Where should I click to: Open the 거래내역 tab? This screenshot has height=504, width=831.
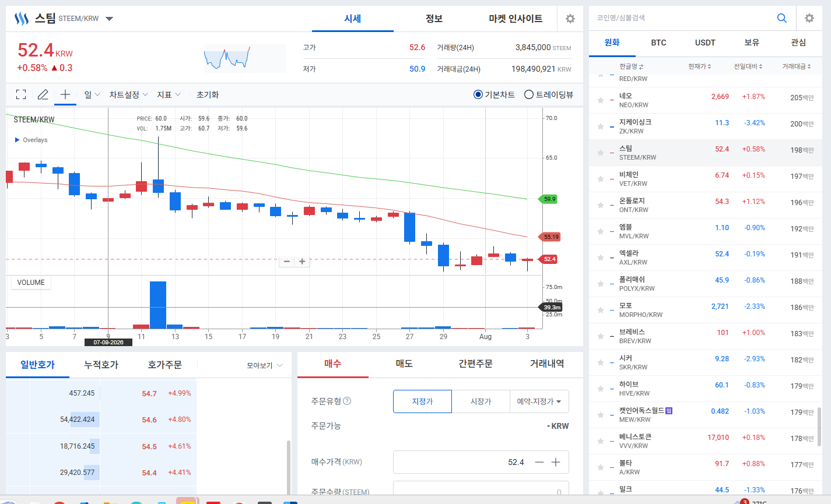coord(547,364)
